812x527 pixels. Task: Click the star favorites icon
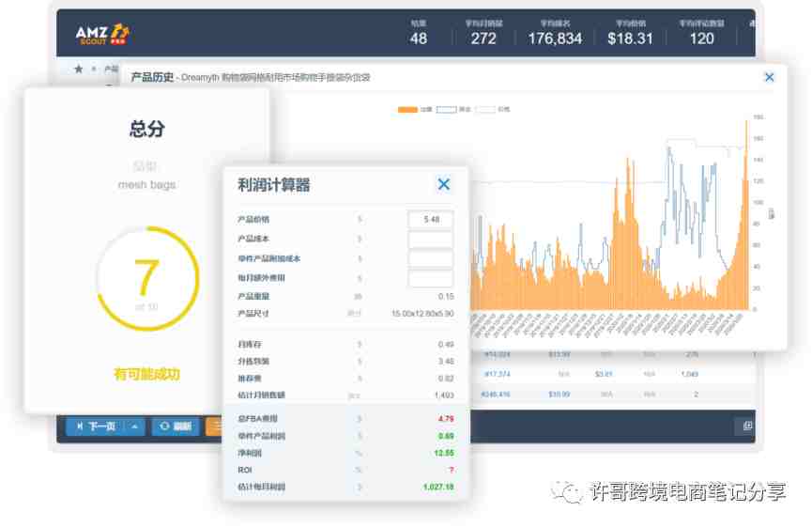point(79,69)
